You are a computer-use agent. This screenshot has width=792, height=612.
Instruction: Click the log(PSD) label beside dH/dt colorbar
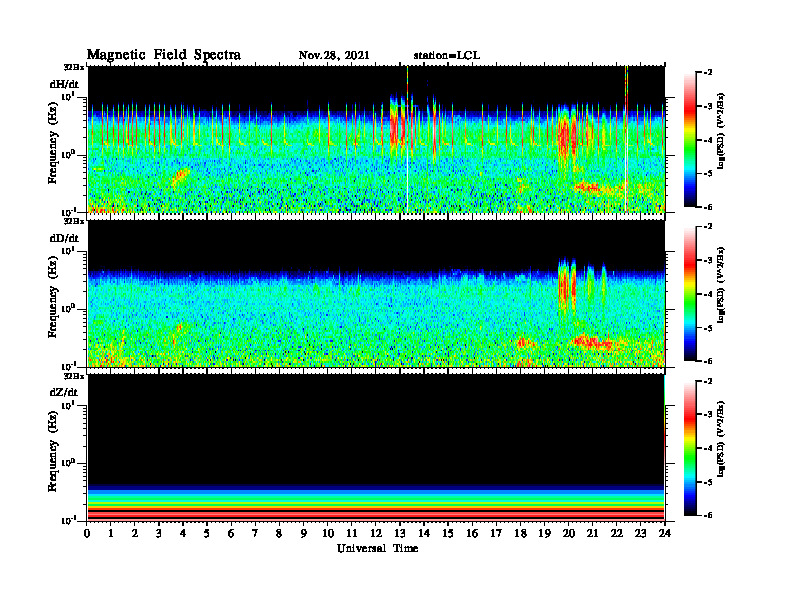pyautogui.click(x=721, y=131)
